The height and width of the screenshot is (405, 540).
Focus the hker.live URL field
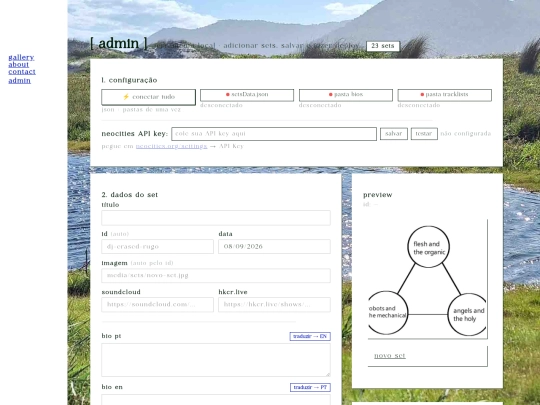click(x=274, y=304)
